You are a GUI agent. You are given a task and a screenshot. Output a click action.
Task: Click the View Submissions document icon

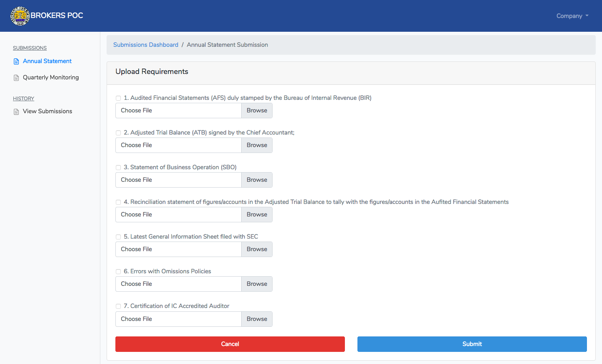pyautogui.click(x=16, y=112)
